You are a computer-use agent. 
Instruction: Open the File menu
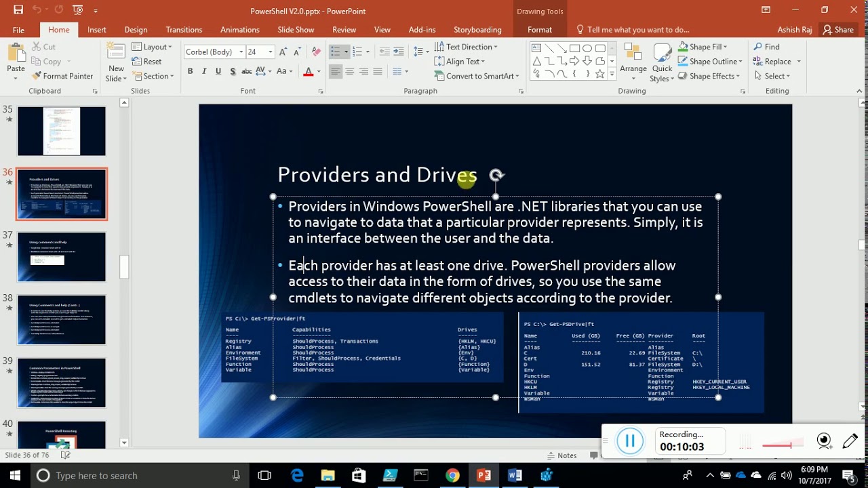click(x=18, y=30)
